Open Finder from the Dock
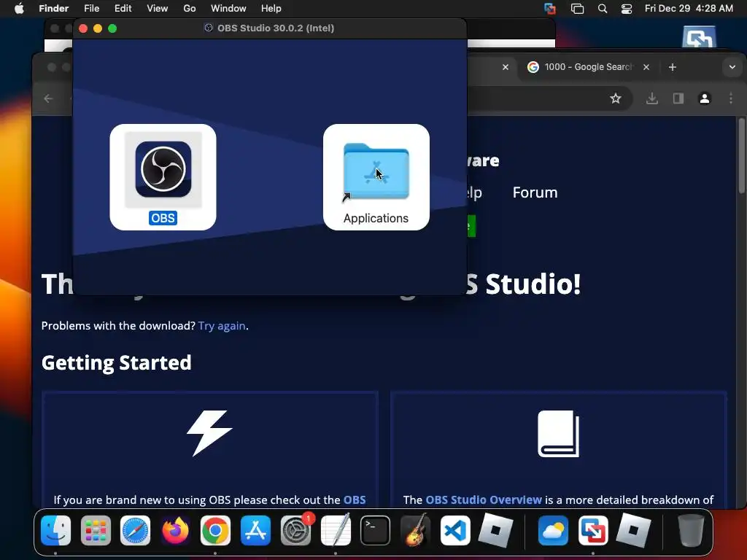Screen dimensions: 747x560 click(55, 530)
